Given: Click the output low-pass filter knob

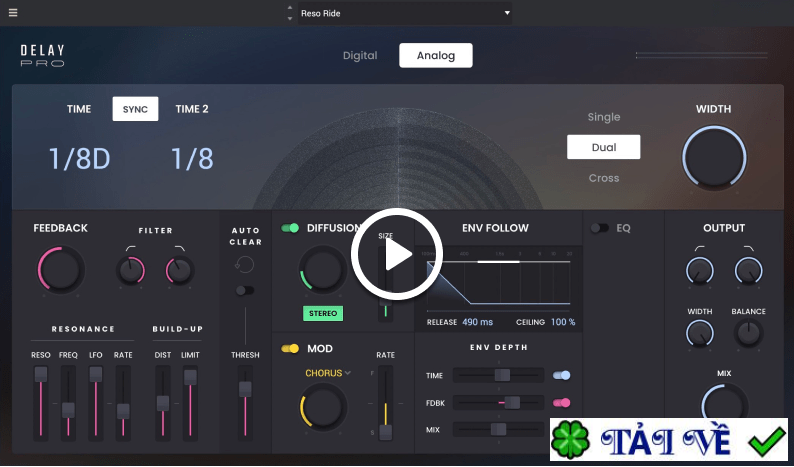Looking at the screenshot, I should click(748, 270).
